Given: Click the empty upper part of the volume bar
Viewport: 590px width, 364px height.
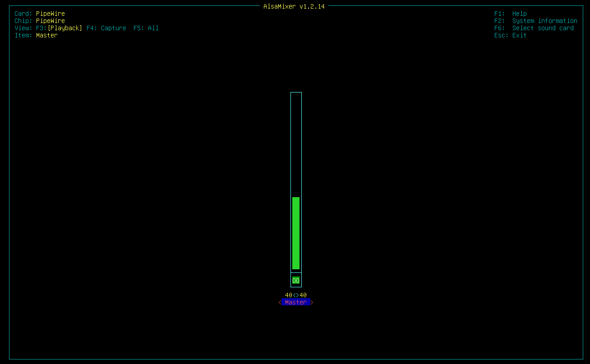Looking at the screenshot, I should click(296, 144).
